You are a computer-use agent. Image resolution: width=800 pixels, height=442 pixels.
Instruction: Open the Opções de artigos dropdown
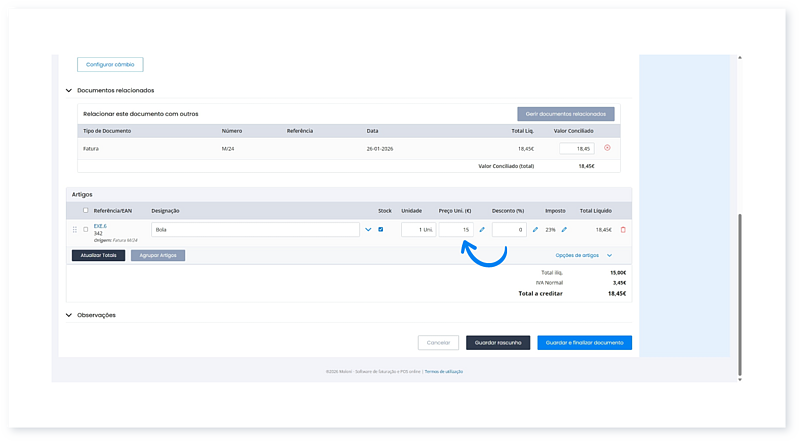tap(583, 255)
